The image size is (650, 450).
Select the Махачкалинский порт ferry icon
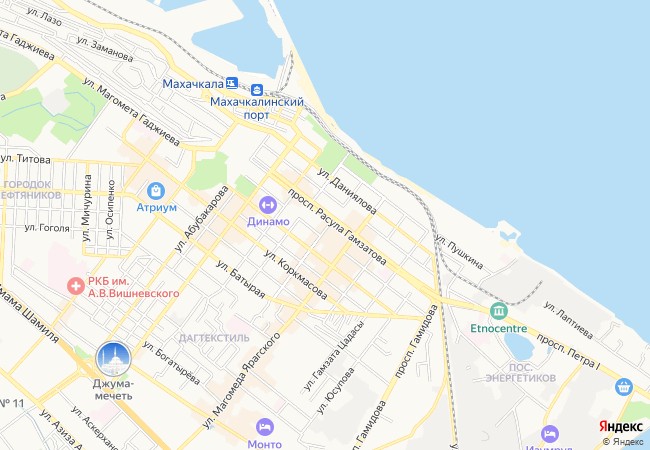[257, 90]
